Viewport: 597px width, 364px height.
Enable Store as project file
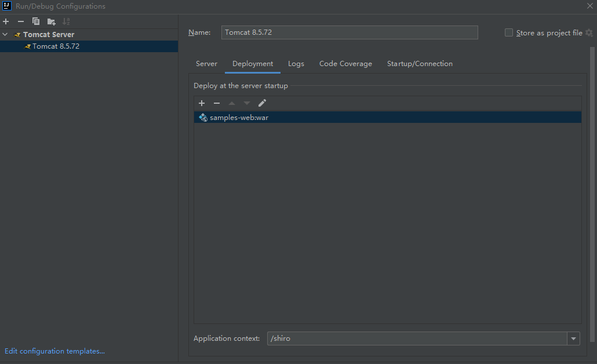pyautogui.click(x=509, y=32)
